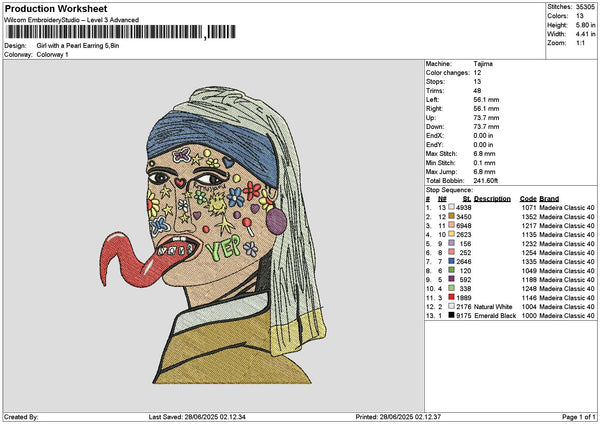Click the stitch count 6948
Screen dimensions: 600x424
point(464,226)
